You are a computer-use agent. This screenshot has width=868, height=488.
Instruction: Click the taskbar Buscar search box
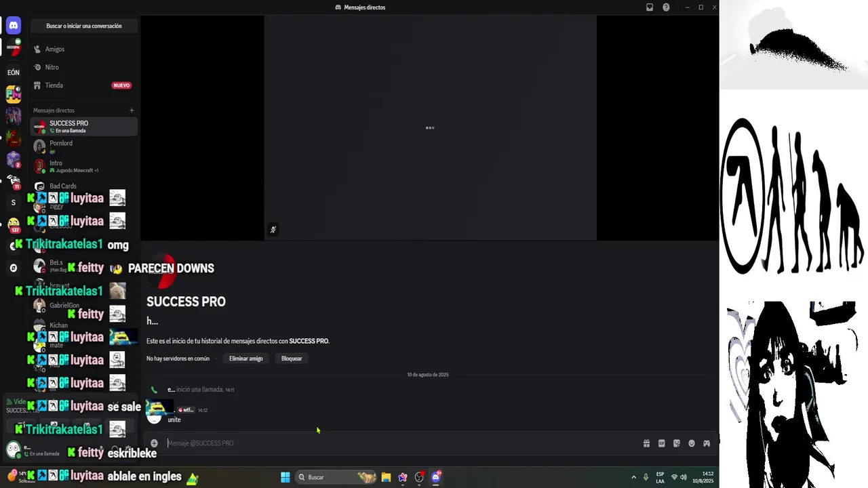point(336,477)
